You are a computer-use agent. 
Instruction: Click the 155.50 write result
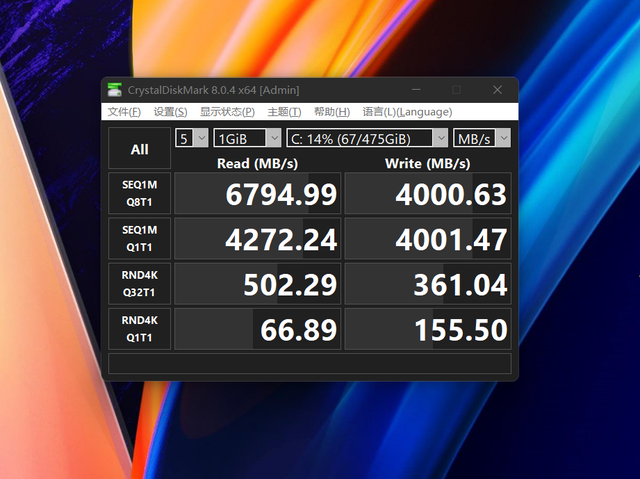click(428, 329)
